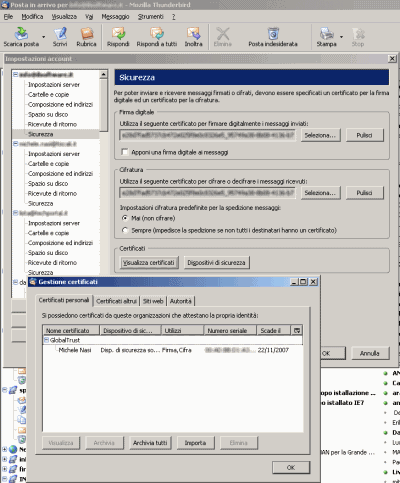Select Mai (non cifrare) radio option
This screenshot has height=483, width=400.
point(125,218)
